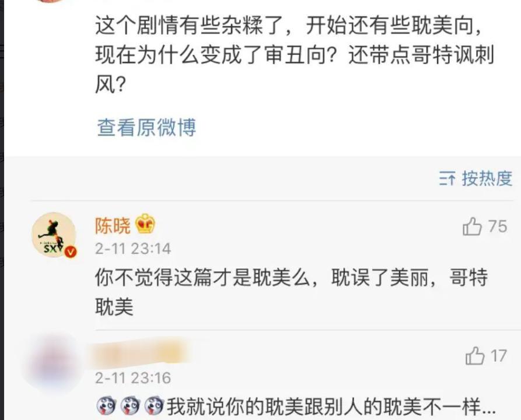Open the 陈晓 username link

pos(112,226)
